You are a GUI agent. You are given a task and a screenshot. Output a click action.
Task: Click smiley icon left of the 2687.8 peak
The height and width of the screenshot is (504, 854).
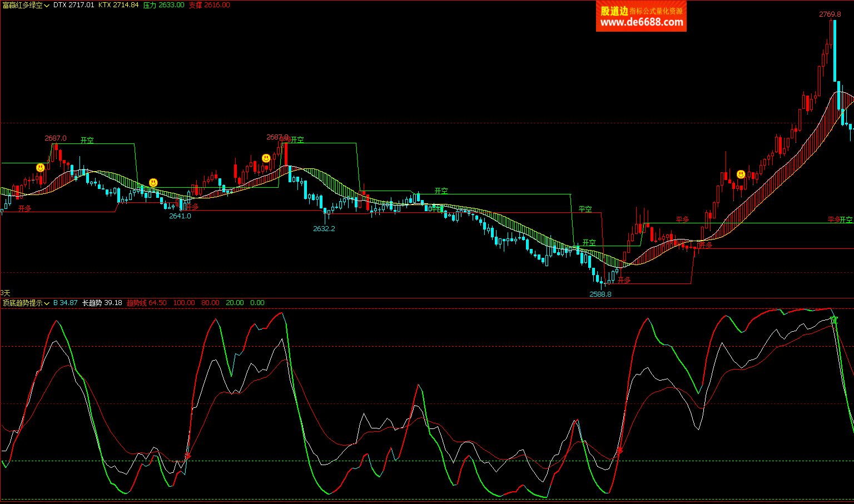[x=266, y=158]
